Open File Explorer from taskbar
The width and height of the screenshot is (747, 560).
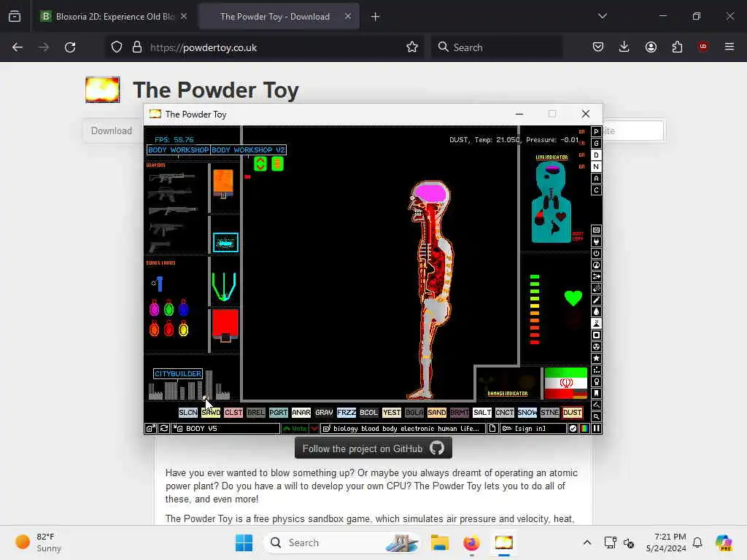(439, 542)
